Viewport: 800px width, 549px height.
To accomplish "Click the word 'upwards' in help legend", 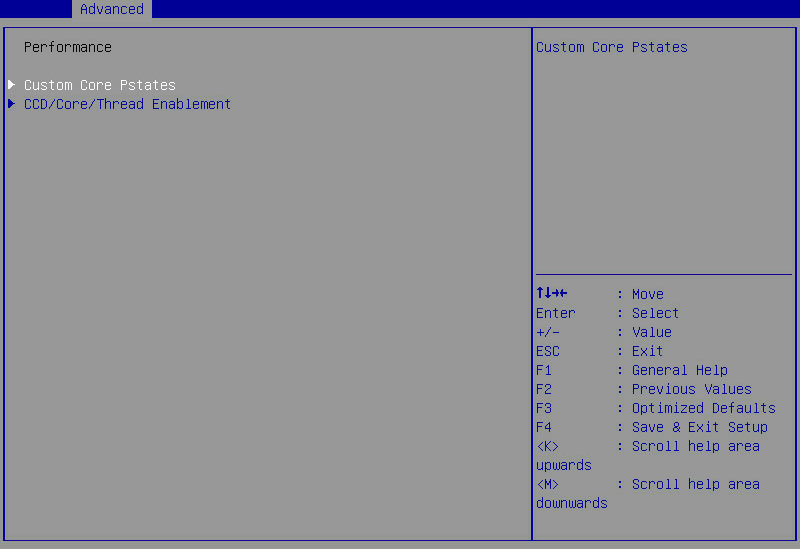I will [x=564, y=466].
